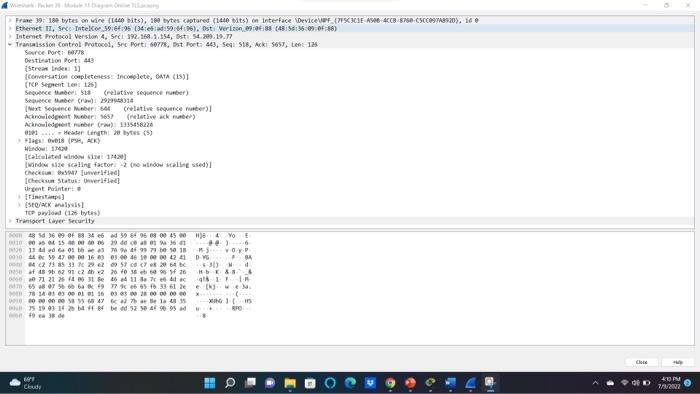The image size is (700, 394).
Task: Open the Cortana/Alexa ring icon on taskbar
Action: (330, 383)
